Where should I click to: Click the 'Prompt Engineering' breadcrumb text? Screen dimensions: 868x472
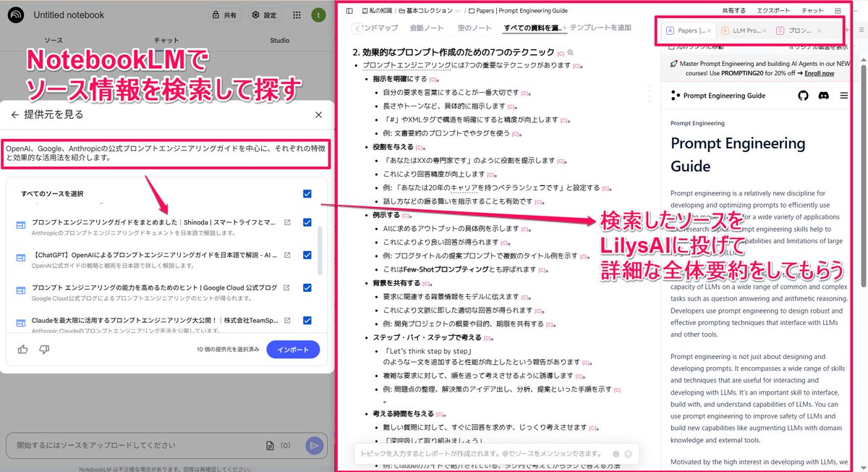click(697, 123)
